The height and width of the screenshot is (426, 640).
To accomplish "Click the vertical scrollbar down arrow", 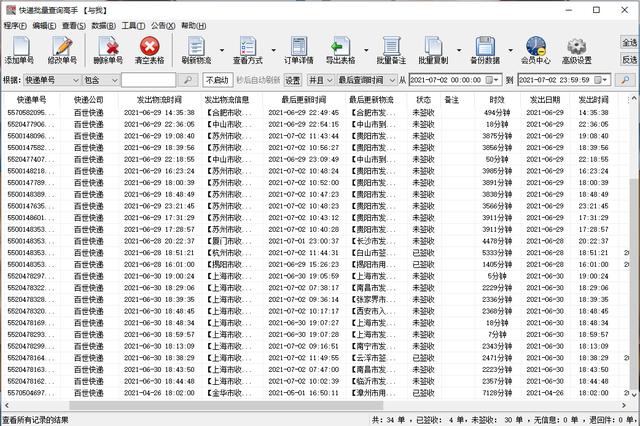I will [633, 395].
